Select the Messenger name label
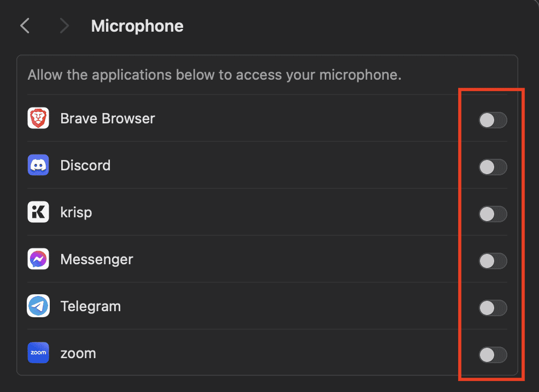Viewport: 539px width, 392px height. [97, 259]
